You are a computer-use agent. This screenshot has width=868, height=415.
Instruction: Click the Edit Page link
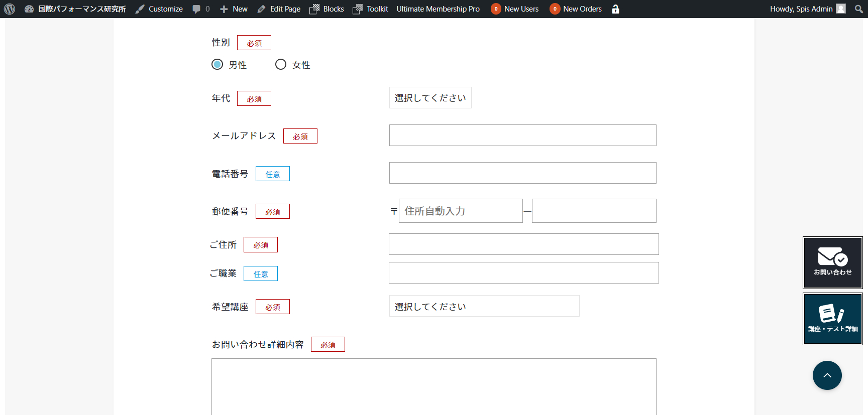tap(279, 9)
